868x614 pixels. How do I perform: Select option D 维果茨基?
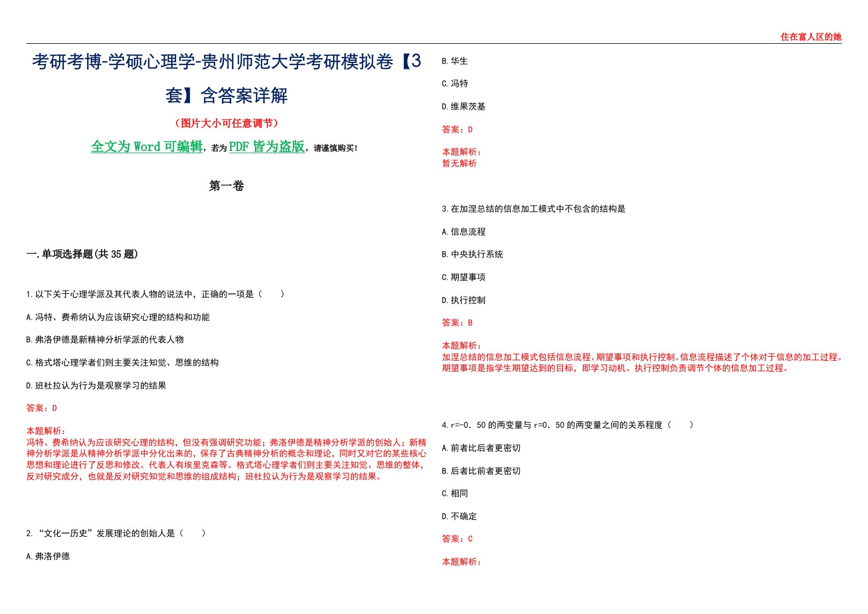(x=463, y=107)
